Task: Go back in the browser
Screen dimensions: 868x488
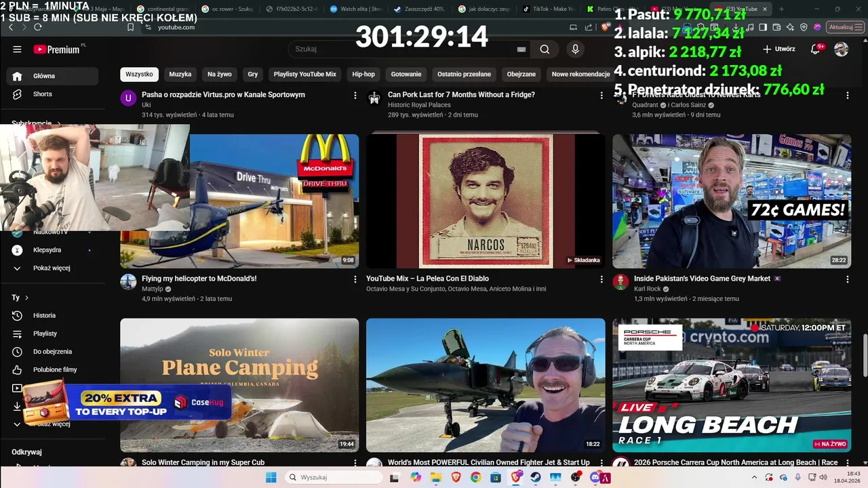Action: [x=9, y=27]
